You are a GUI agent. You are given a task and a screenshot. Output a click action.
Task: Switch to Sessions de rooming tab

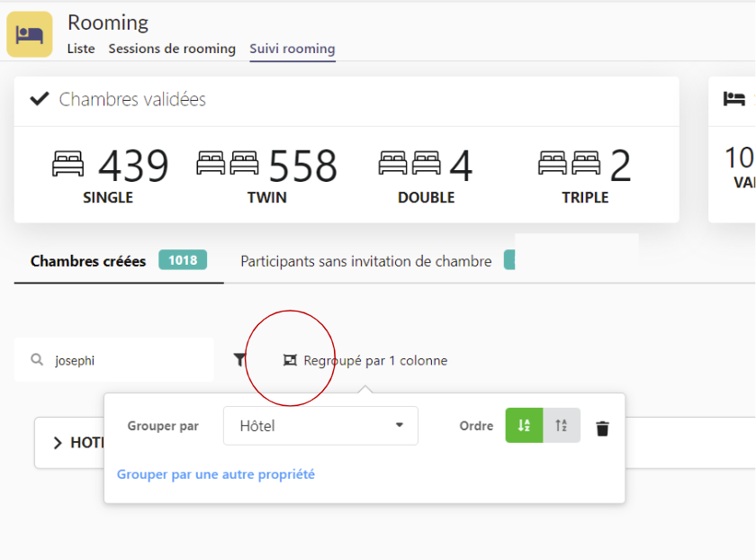172,49
